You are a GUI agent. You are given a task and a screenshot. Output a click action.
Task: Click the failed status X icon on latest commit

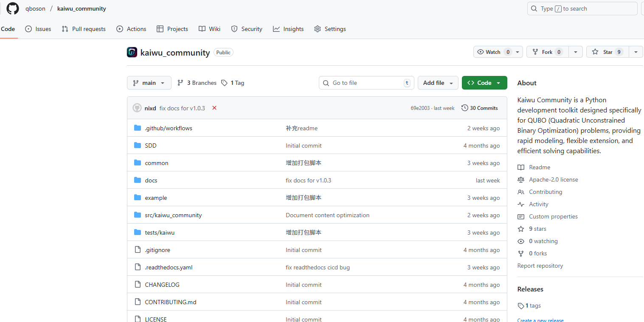(x=214, y=108)
